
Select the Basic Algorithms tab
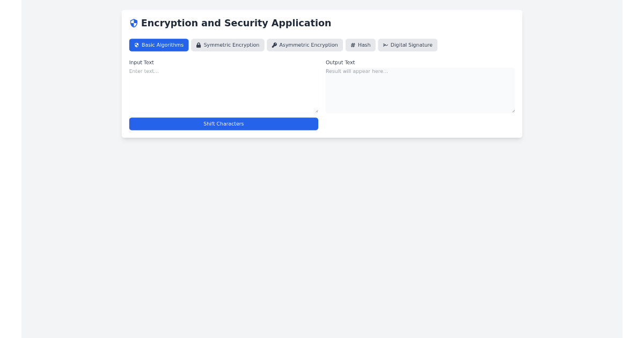(x=159, y=45)
